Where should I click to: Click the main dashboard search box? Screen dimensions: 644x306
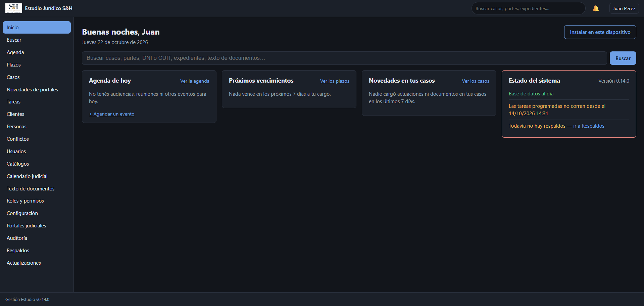[344, 58]
